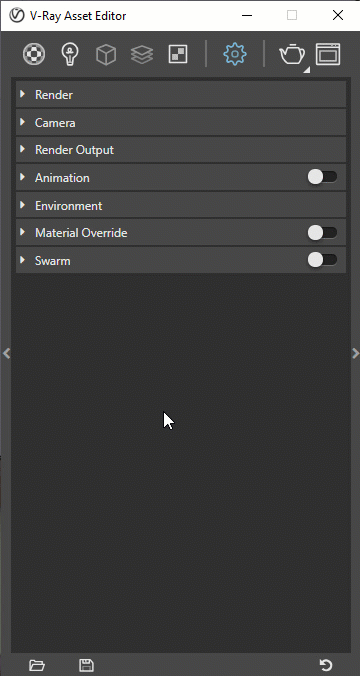The image size is (360, 676).
Task: Enable the Swarm toggle
Action: (x=322, y=260)
